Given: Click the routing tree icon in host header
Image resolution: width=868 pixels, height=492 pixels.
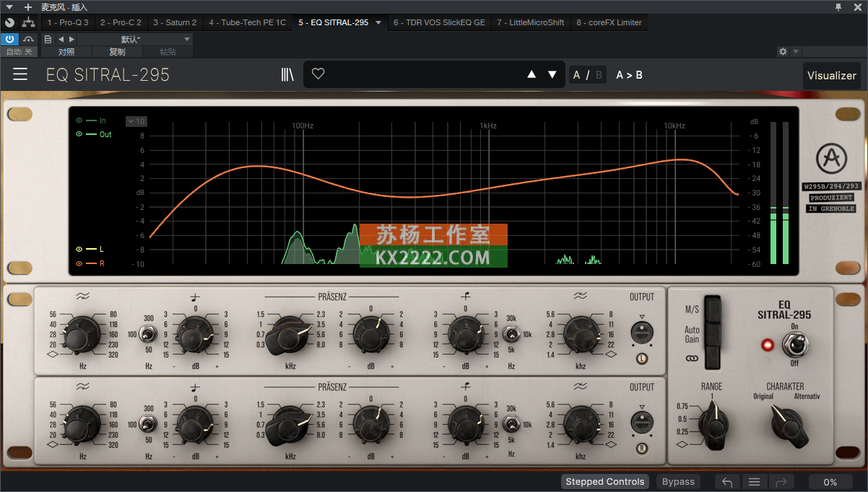Looking at the screenshot, I should pyautogui.click(x=28, y=22).
